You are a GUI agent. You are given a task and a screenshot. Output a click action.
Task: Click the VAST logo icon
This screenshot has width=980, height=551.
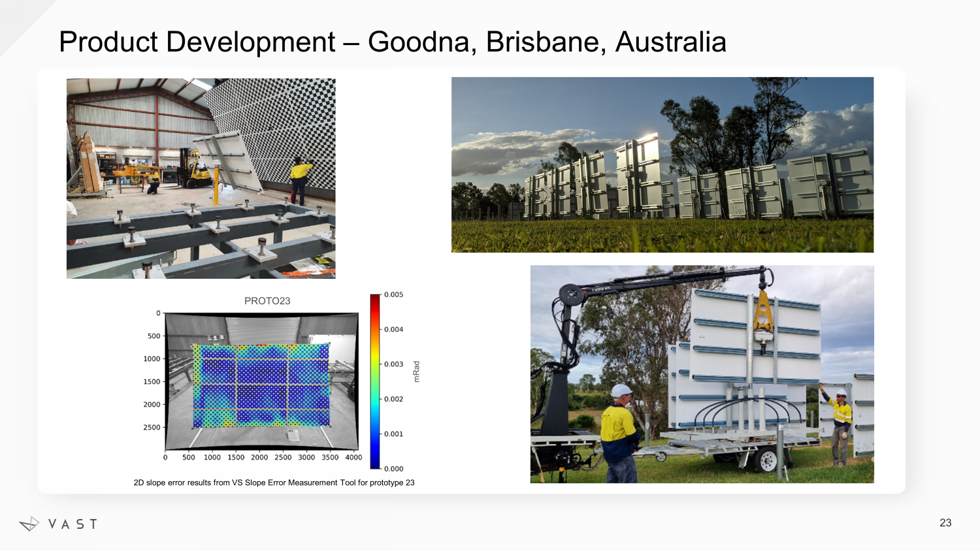tap(29, 524)
